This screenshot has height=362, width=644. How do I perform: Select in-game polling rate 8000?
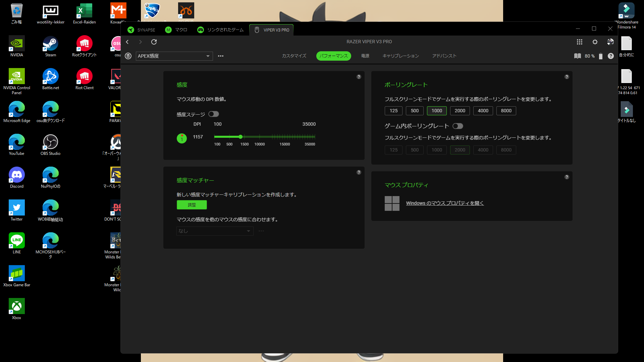506,150
